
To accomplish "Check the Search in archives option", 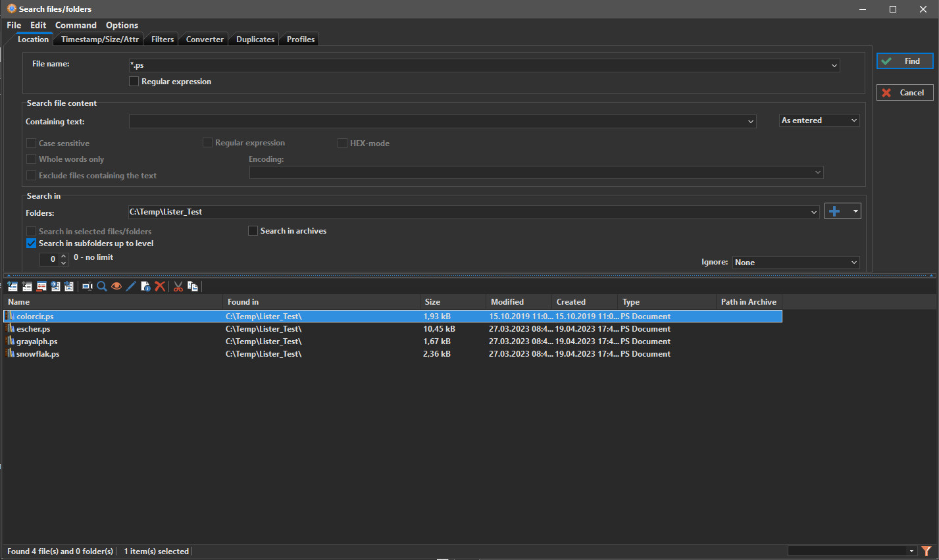I will coord(253,231).
